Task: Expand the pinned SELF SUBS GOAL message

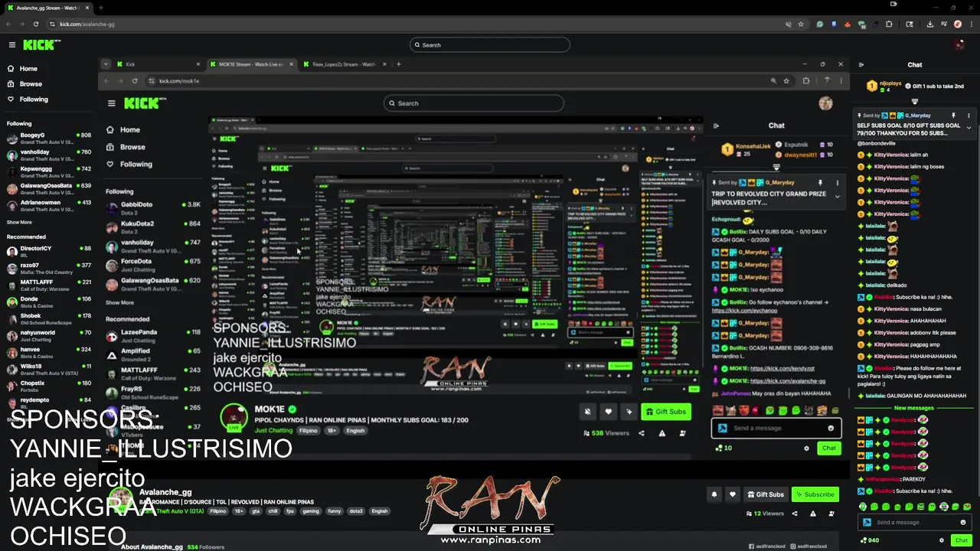Action: click(969, 129)
